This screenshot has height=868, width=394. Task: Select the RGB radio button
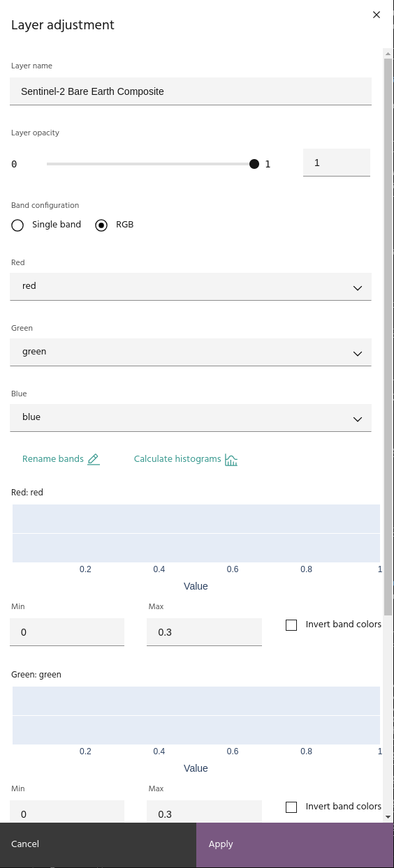tap(101, 225)
